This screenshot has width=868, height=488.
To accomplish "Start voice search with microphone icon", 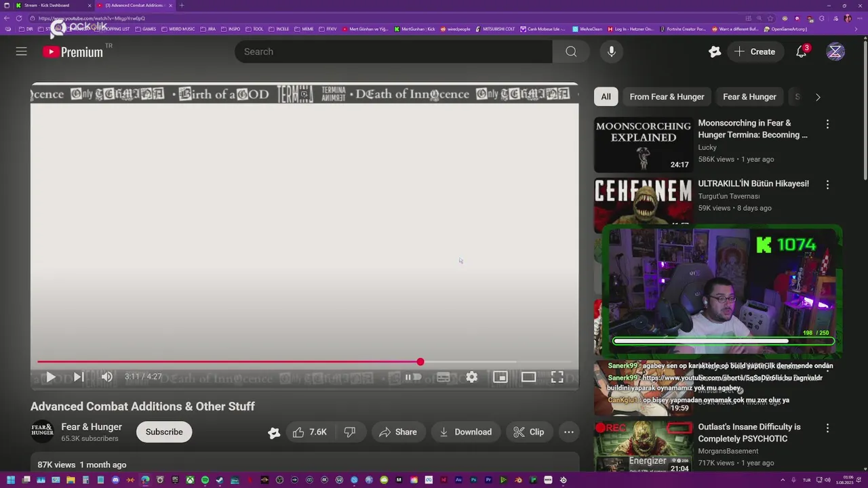I will (612, 52).
